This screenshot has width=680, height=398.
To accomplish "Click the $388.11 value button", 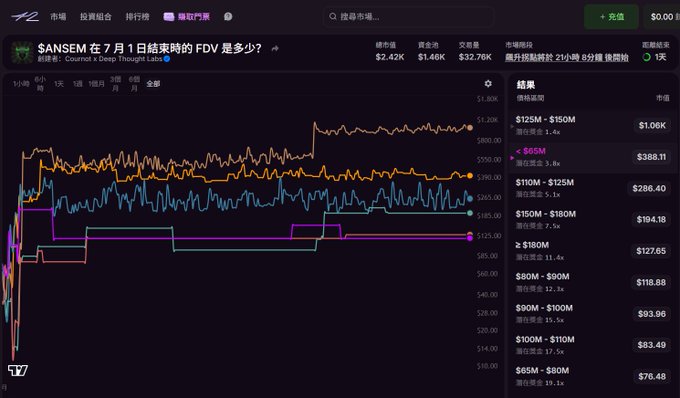I will (651, 157).
